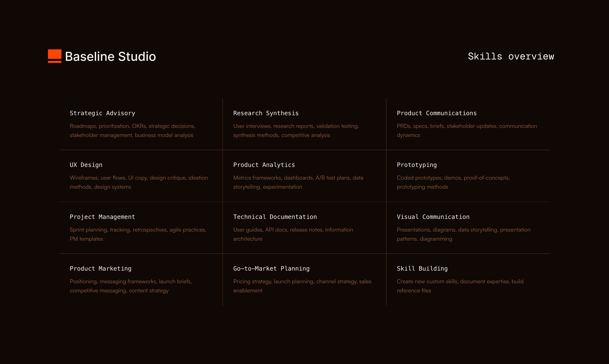The width and height of the screenshot is (609, 364).
Task: Click the Strategic Advisory heading label
Action: click(x=102, y=113)
